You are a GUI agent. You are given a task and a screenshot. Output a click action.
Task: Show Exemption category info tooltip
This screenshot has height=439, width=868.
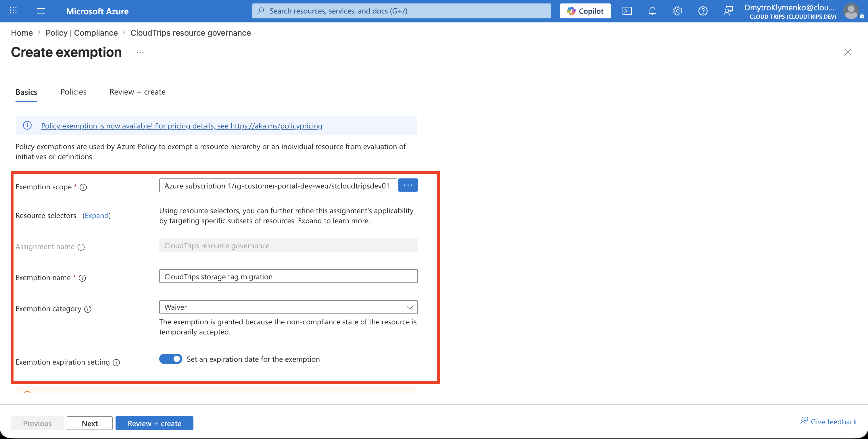(88, 309)
